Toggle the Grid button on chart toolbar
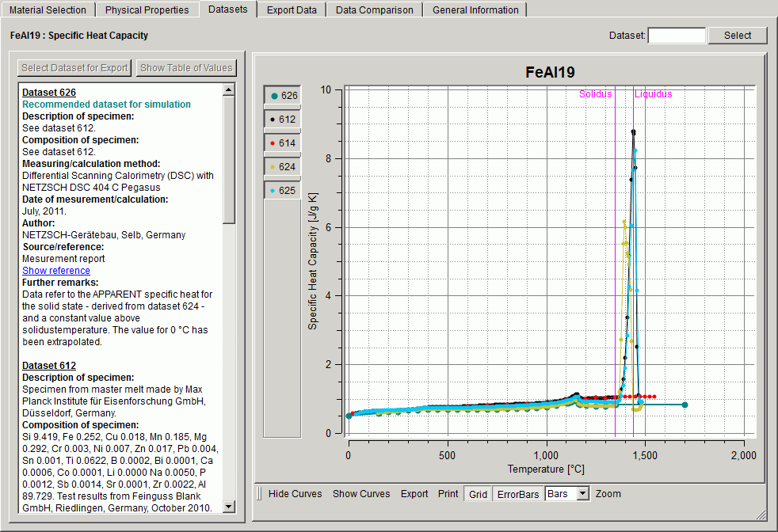The image size is (778, 532). [478, 494]
